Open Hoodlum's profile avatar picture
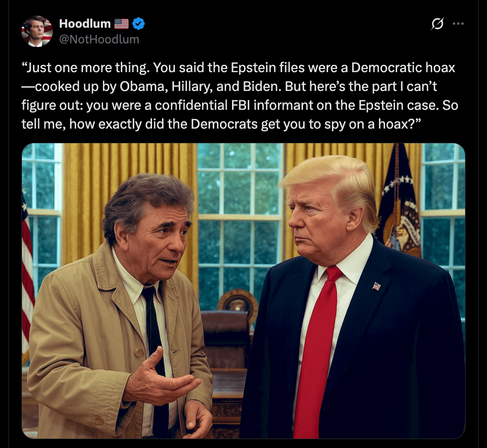 (37, 31)
